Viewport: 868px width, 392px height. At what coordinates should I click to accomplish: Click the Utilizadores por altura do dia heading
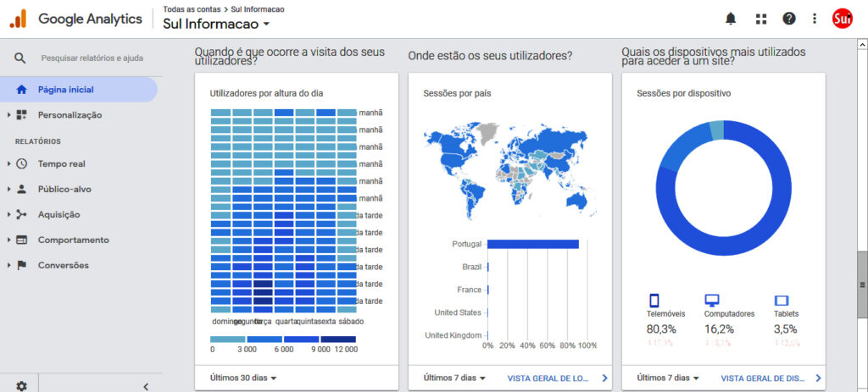266,93
